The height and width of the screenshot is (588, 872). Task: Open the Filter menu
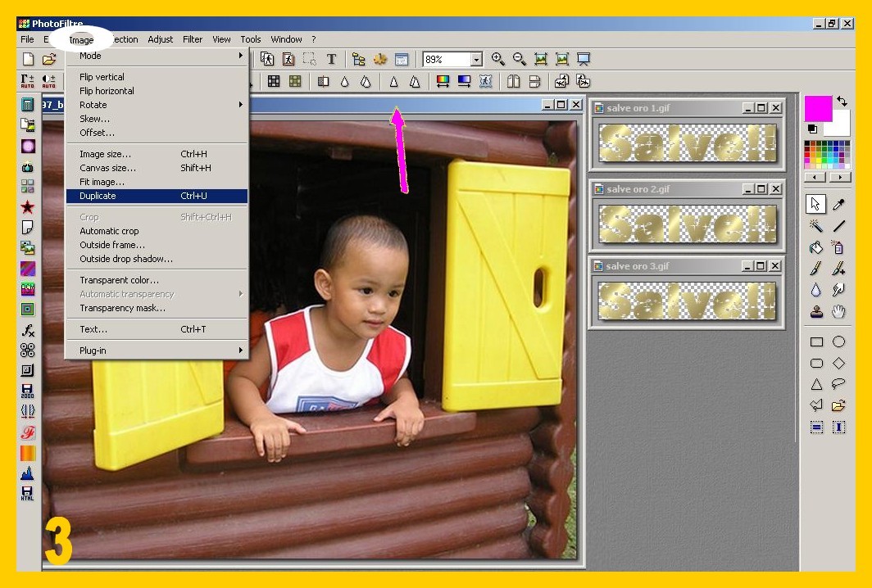193,39
